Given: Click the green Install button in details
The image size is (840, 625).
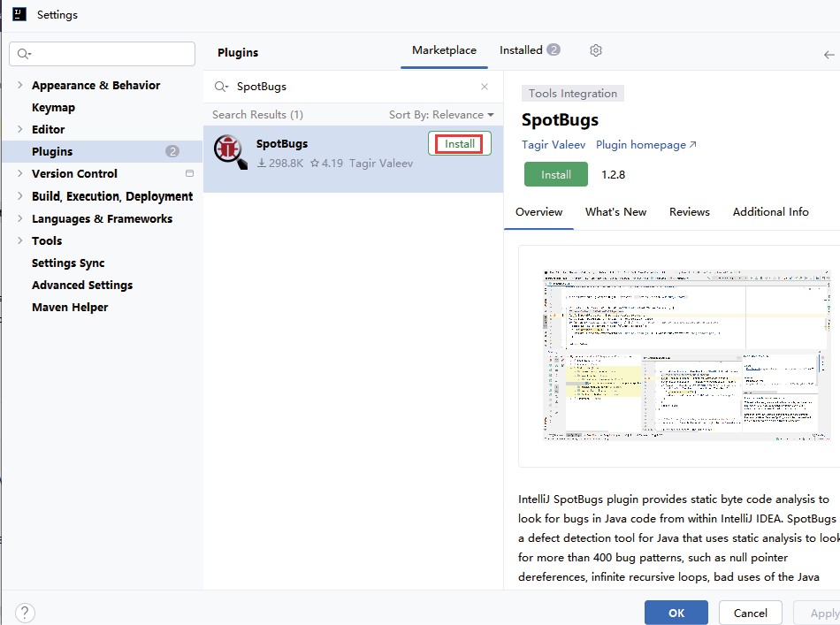Looking at the screenshot, I should 555,174.
